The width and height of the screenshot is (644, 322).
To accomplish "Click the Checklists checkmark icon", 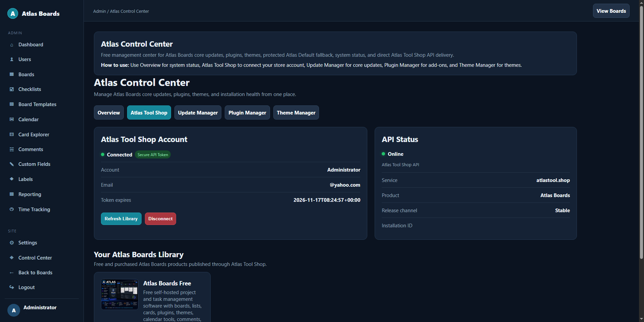I will [x=12, y=89].
